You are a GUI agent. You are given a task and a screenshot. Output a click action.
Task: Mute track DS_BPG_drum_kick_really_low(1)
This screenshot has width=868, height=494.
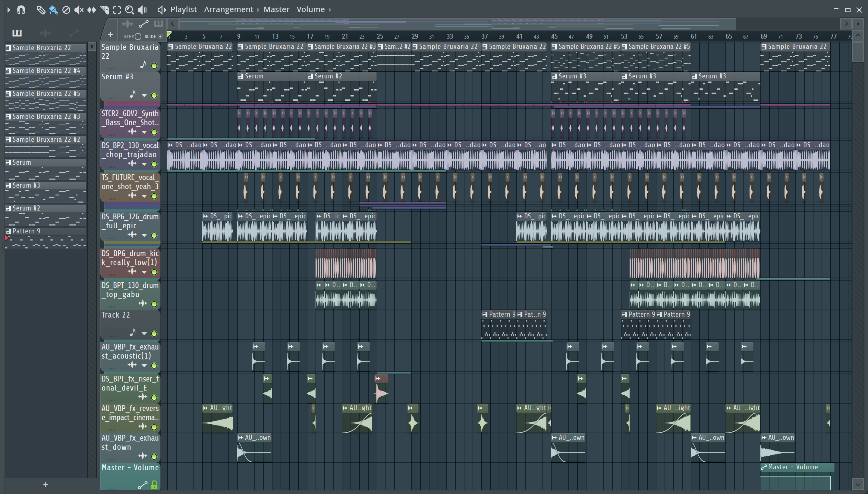[154, 272]
